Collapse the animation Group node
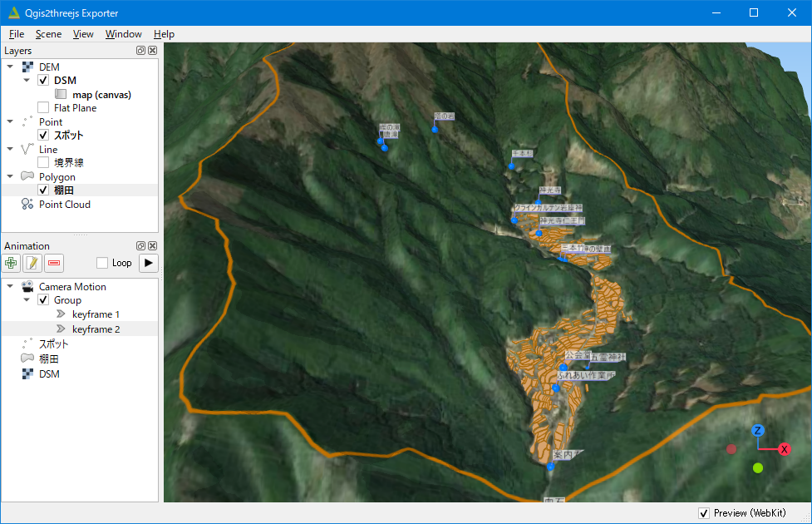812x524 pixels. tap(27, 300)
